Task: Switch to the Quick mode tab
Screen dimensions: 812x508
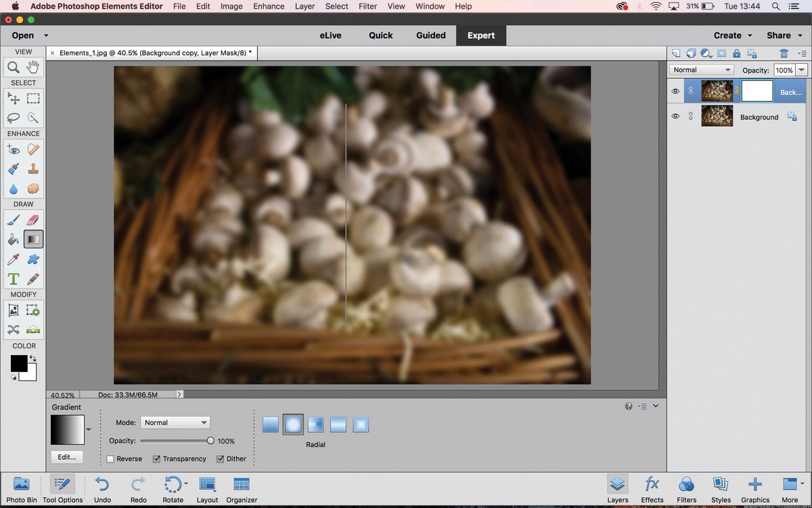Action: [380, 35]
